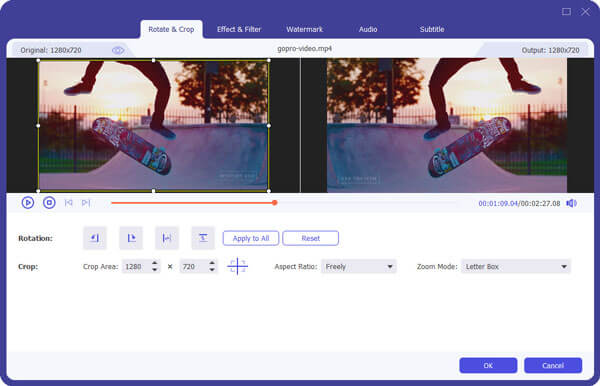Click Apply to All button

pos(251,238)
